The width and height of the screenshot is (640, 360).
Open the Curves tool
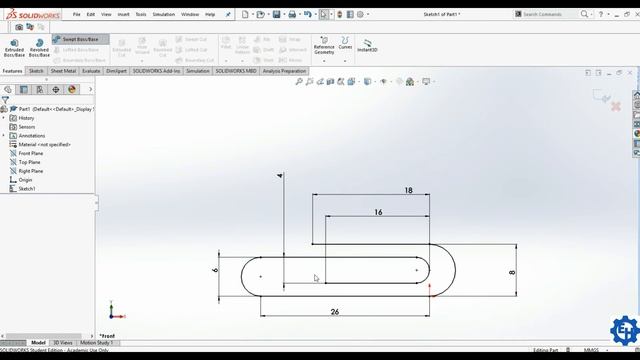coord(345,43)
